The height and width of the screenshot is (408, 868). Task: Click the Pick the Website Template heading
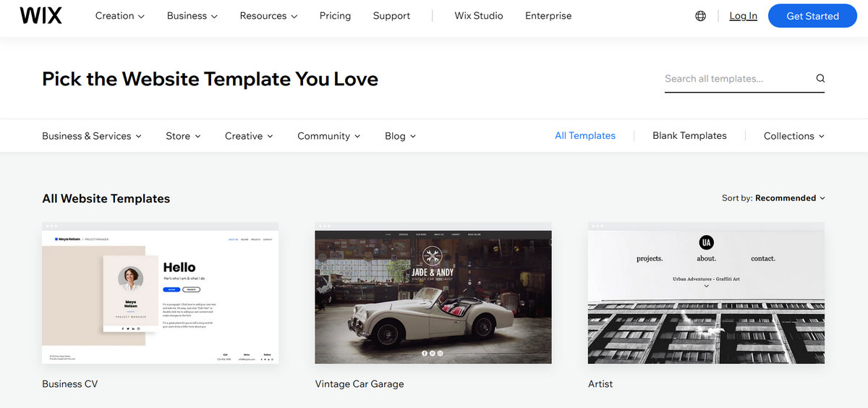(210, 79)
